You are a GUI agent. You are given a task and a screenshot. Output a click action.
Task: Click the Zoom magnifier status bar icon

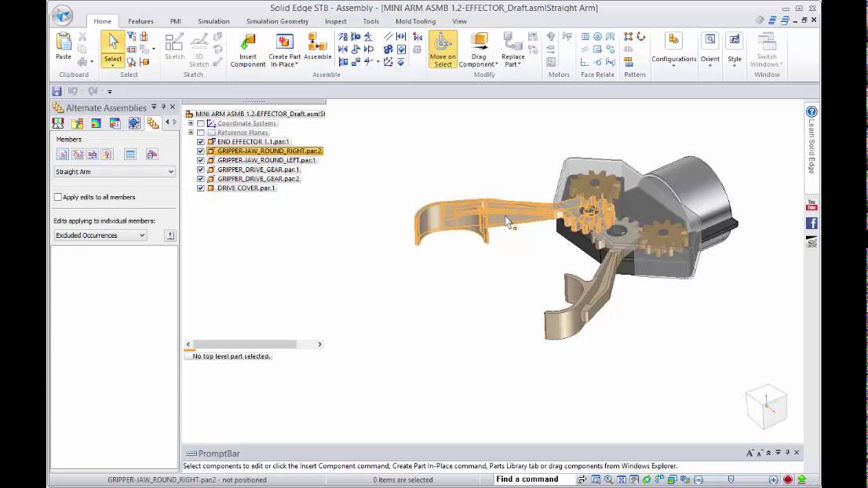(608, 479)
